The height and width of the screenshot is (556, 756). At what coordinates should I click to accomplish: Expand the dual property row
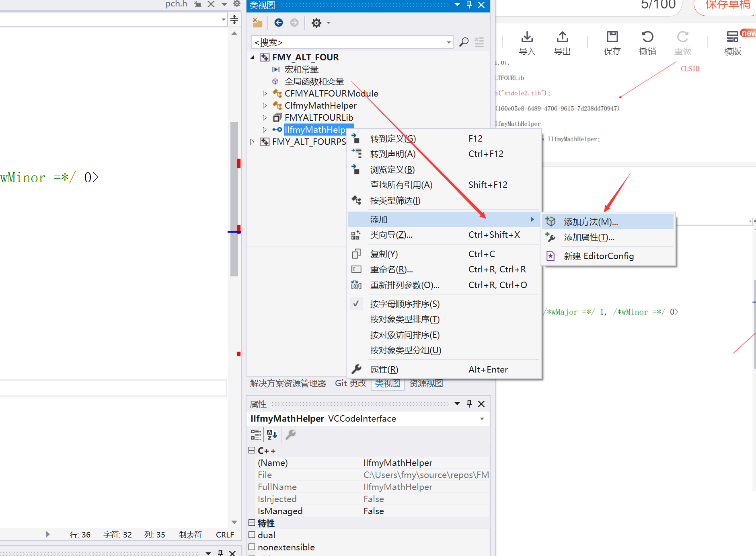[252, 535]
